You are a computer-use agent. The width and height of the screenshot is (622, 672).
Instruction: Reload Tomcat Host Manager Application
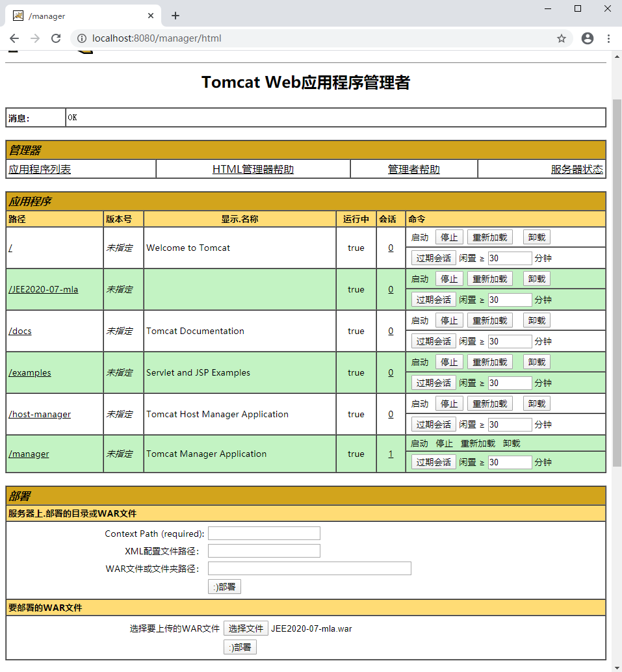point(489,404)
